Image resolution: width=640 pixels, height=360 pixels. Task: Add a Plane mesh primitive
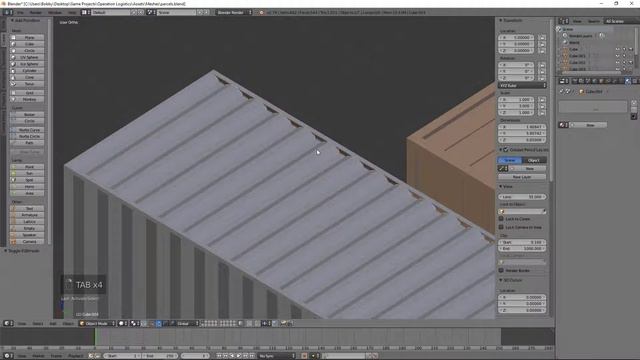click(x=28, y=38)
